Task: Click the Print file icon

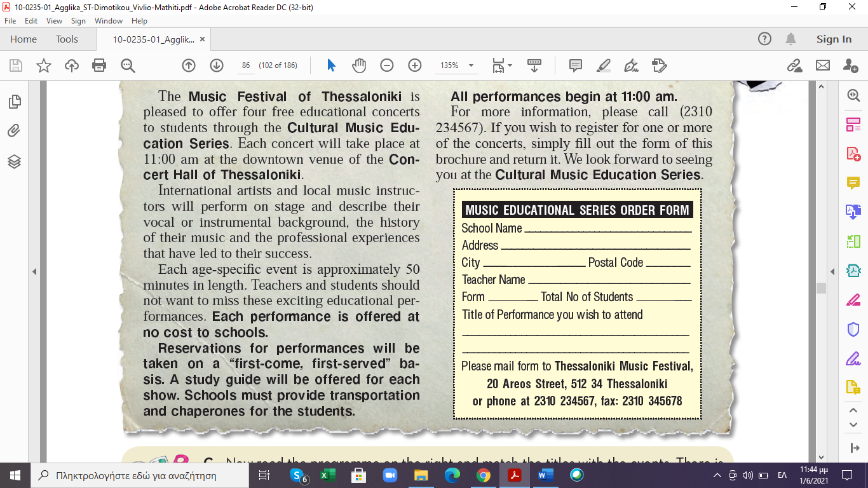Action: pyautogui.click(x=99, y=65)
